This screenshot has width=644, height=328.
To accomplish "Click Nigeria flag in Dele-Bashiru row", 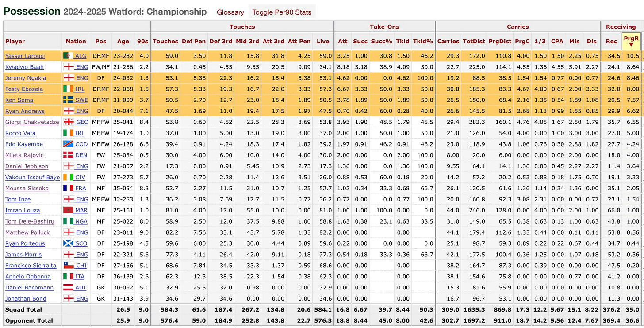I will (x=69, y=221).
